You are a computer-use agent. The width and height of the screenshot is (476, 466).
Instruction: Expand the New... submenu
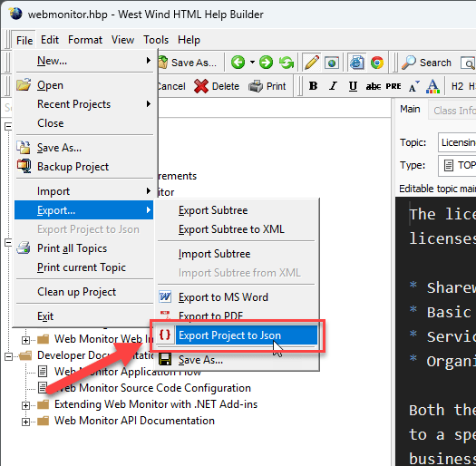[83, 61]
